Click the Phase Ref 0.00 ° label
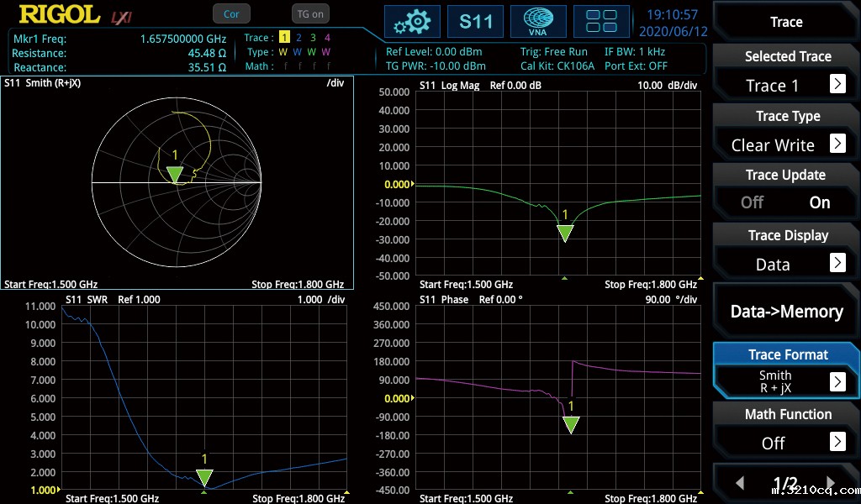Image resolution: width=861 pixels, height=504 pixels. (501, 299)
